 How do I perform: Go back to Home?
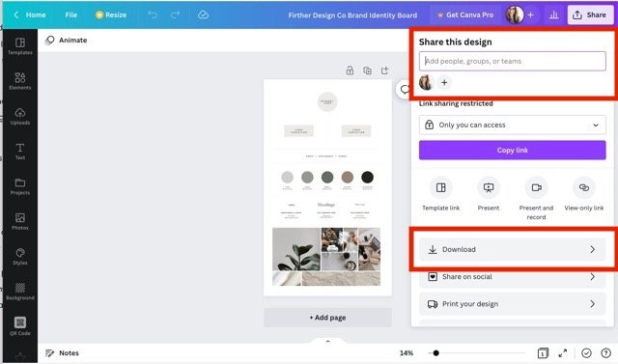[30, 15]
